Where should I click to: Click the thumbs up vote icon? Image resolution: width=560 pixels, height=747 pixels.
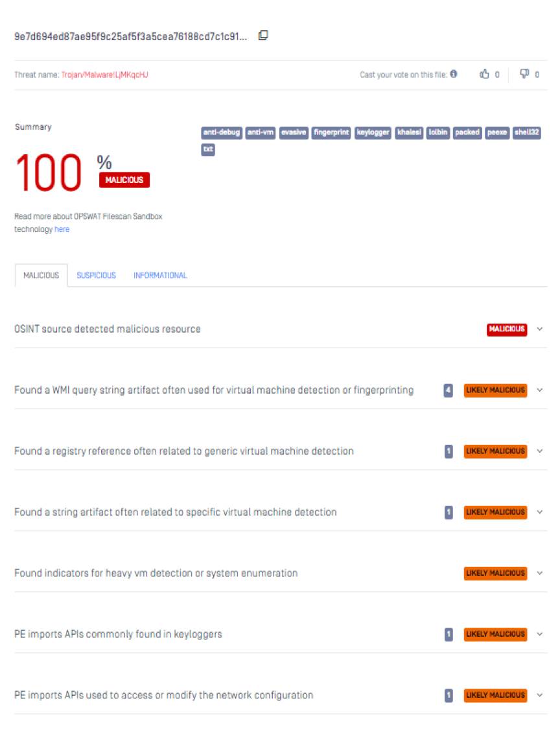(x=484, y=75)
